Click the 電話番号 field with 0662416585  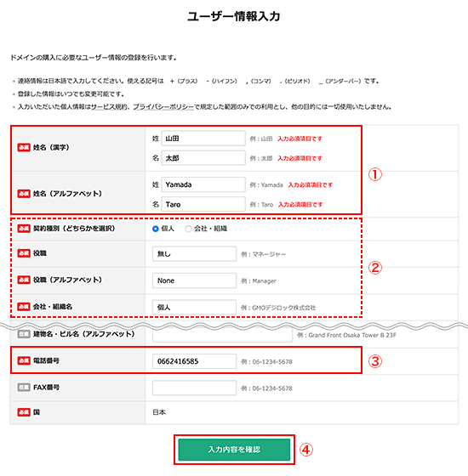pyautogui.click(x=195, y=361)
